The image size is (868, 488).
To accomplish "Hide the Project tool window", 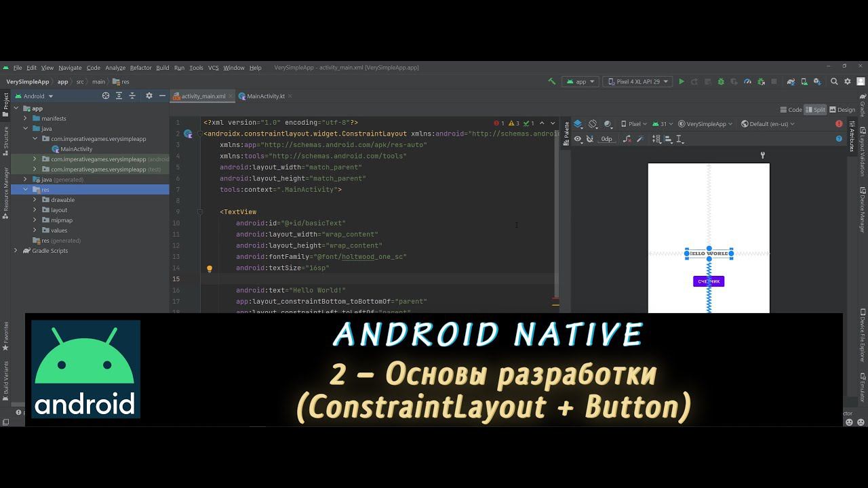I will click(x=162, y=96).
